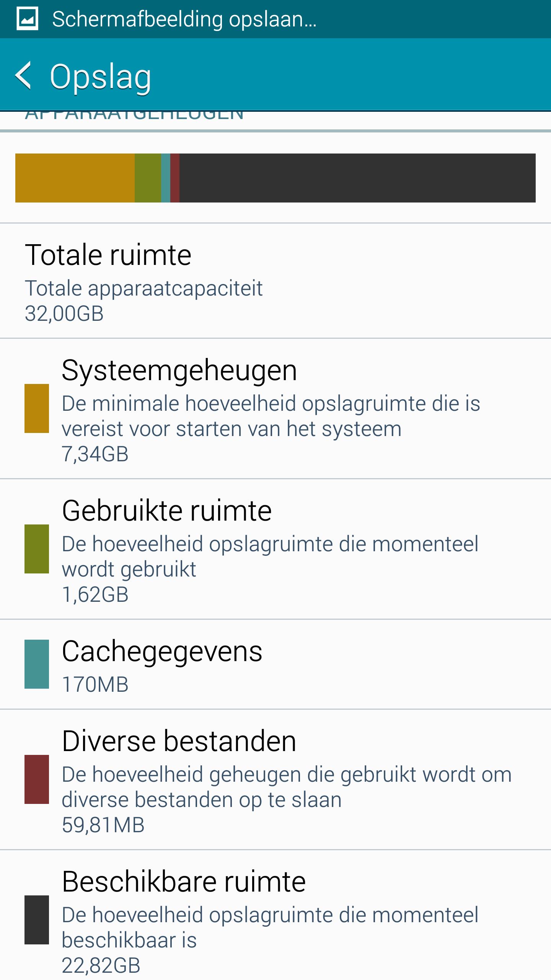This screenshot has width=551, height=980.
Task: Tap the dark gray free-space bar segment
Action: (x=357, y=178)
